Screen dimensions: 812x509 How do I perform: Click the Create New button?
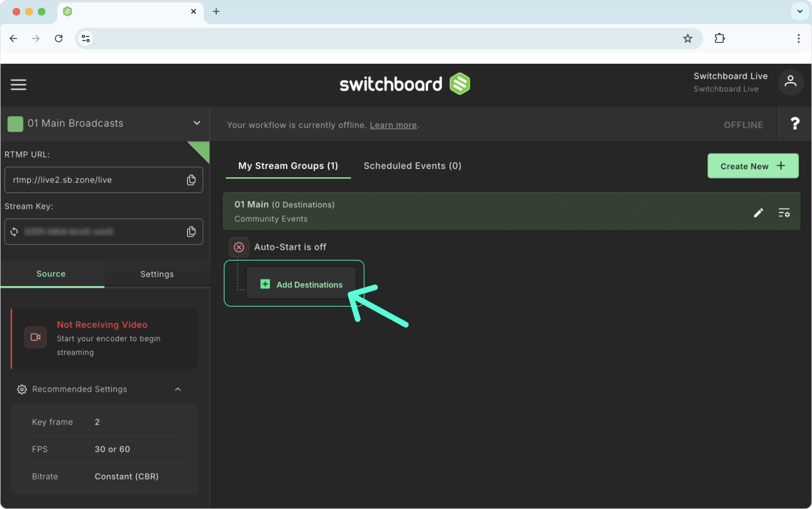[753, 166]
